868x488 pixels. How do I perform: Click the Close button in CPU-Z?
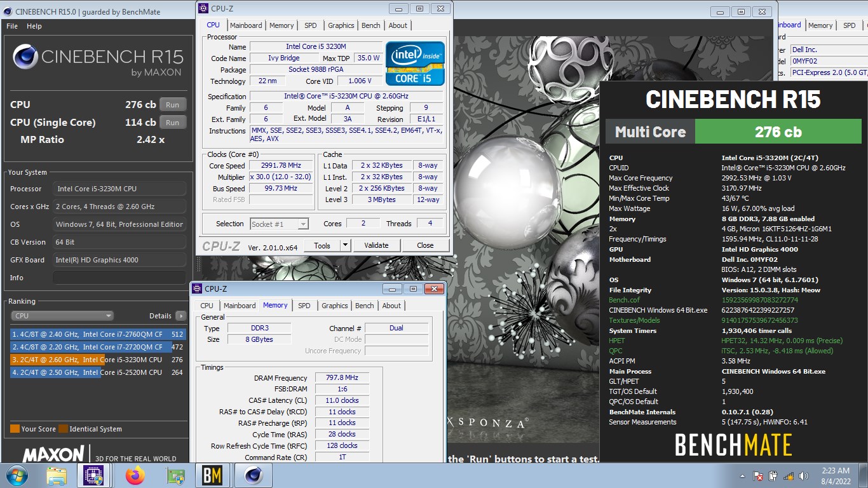(x=425, y=245)
